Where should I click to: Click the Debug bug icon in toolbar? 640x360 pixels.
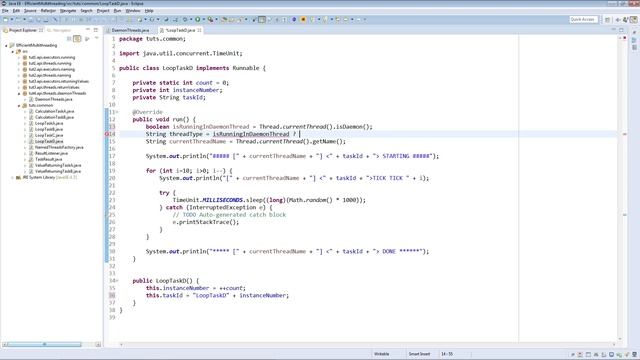(x=185, y=19)
